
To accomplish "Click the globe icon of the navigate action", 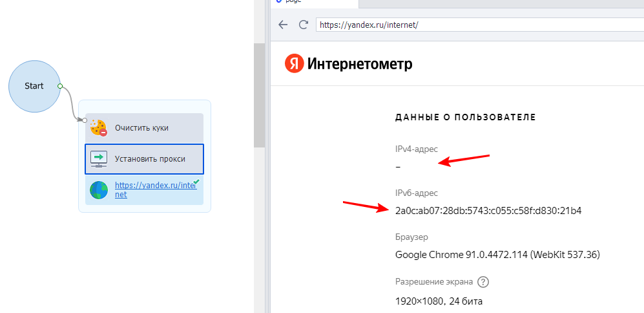I will point(99,190).
